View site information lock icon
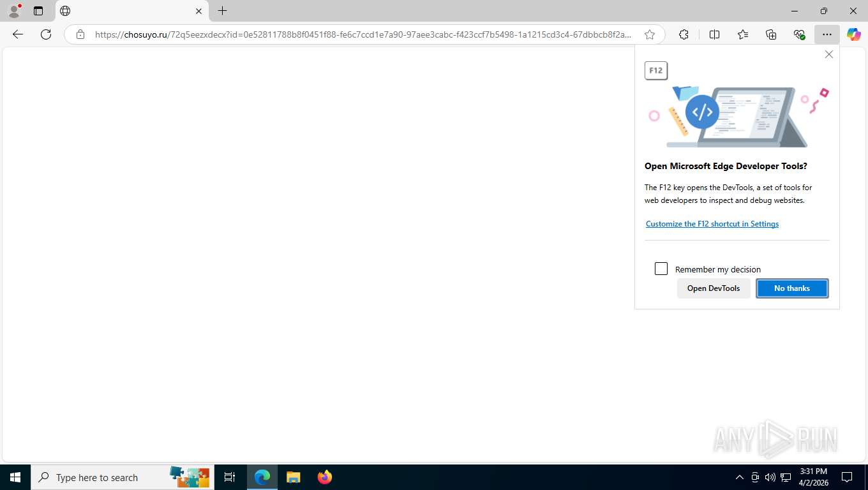 point(80,34)
